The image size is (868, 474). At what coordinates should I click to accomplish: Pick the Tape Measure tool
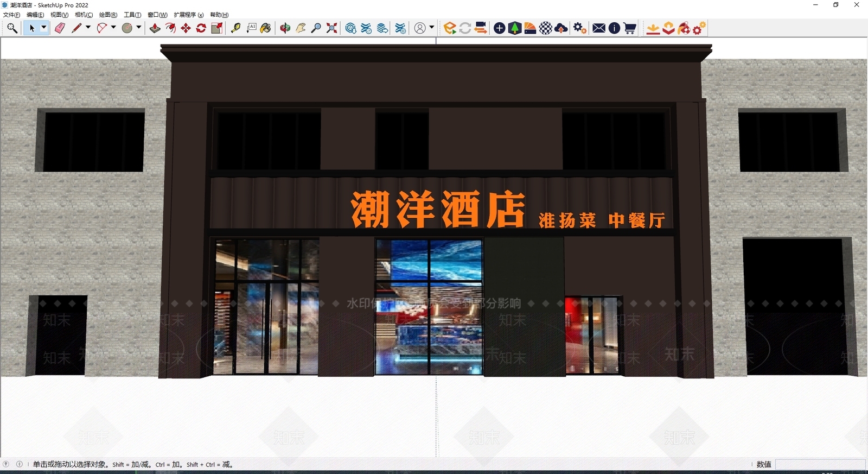235,28
